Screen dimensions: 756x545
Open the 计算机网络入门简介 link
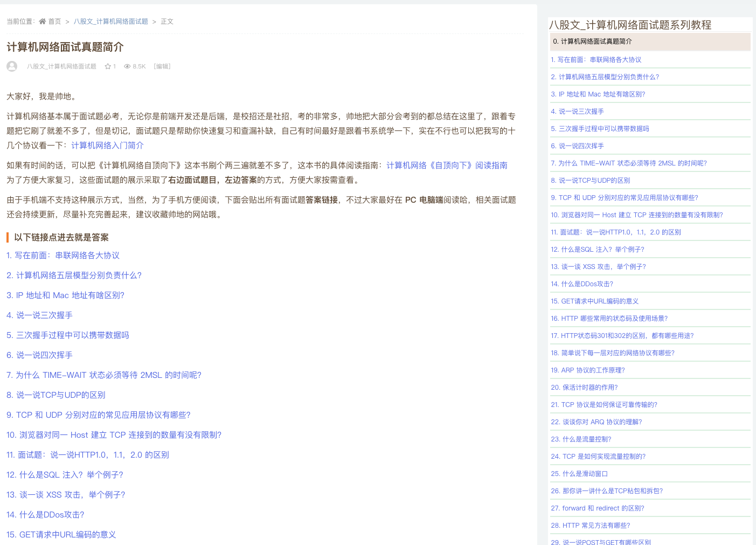click(107, 145)
